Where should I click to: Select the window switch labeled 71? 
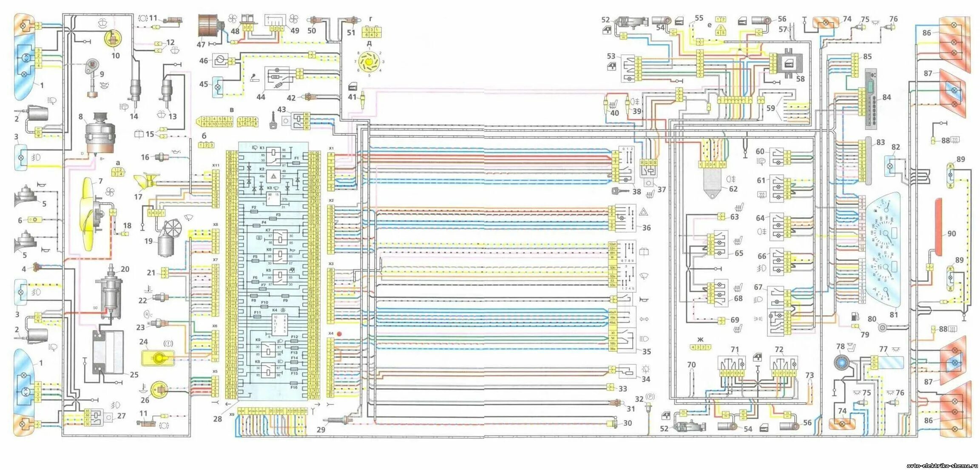pos(731,366)
